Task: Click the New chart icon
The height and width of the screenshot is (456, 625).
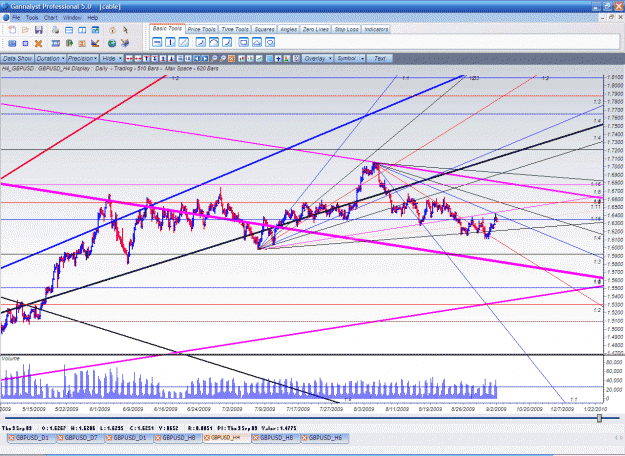Action: coord(12,30)
